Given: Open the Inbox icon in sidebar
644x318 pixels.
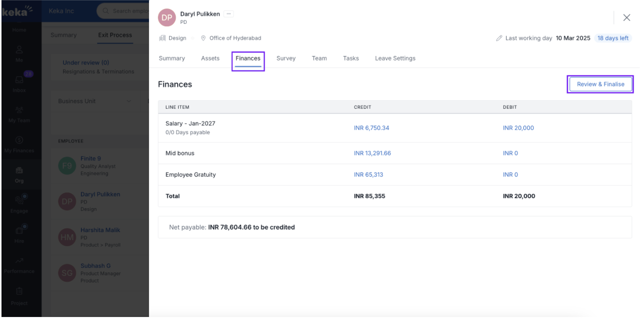Looking at the screenshot, I should [20, 77].
